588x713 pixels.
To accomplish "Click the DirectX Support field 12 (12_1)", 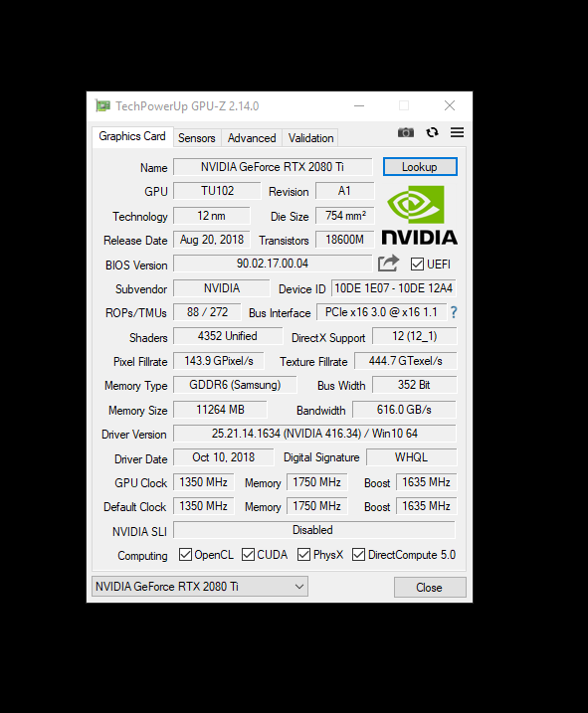I will pyautogui.click(x=415, y=336).
